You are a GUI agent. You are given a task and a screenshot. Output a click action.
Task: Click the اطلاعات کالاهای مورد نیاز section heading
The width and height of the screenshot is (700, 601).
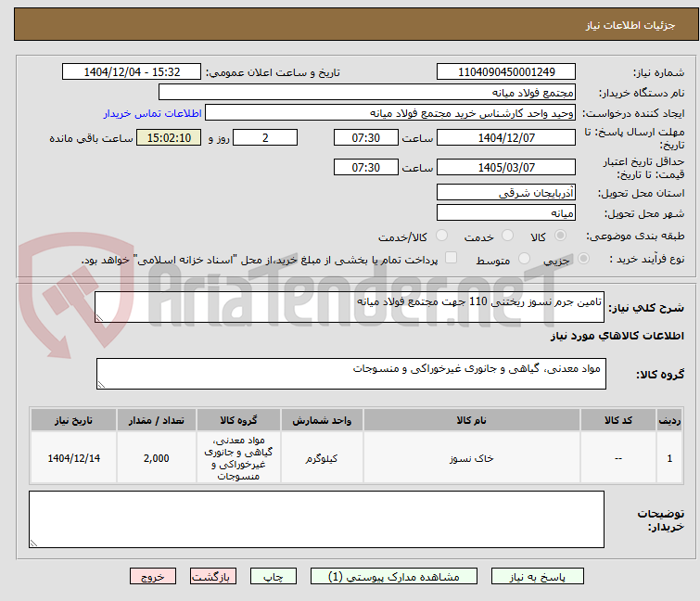(617, 336)
